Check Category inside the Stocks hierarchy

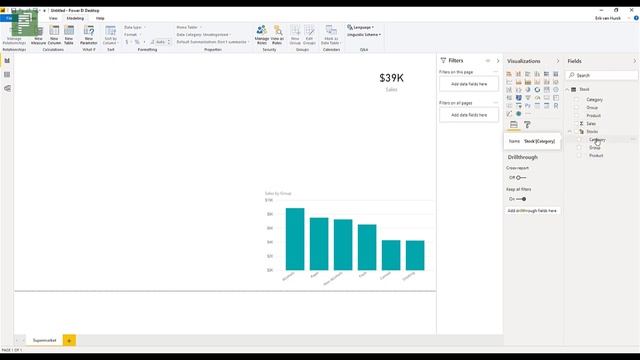579,140
